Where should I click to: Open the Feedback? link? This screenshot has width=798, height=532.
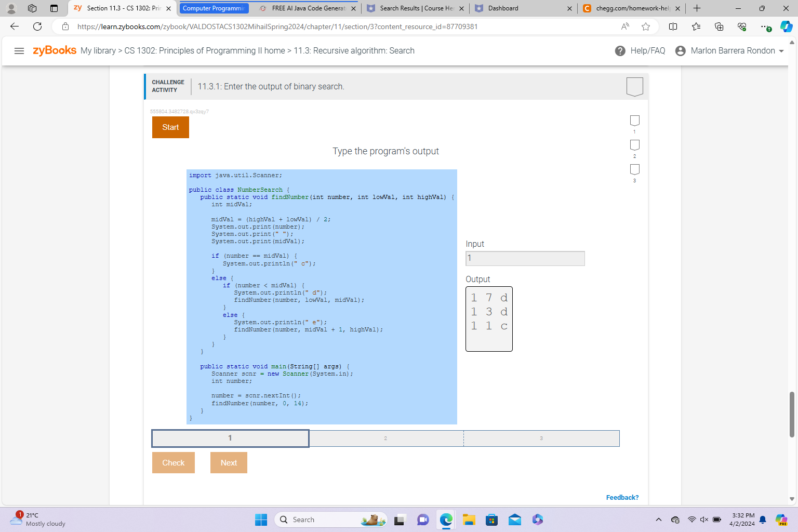(622, 497)
